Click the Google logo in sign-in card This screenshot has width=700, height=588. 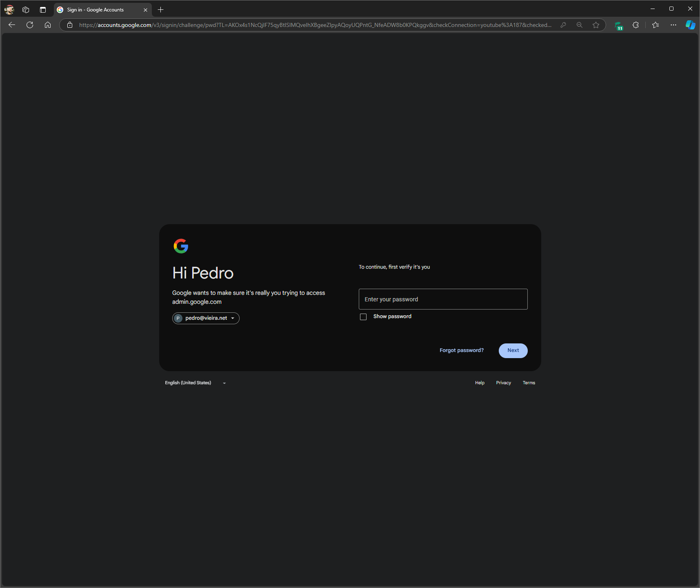point(181,246)
